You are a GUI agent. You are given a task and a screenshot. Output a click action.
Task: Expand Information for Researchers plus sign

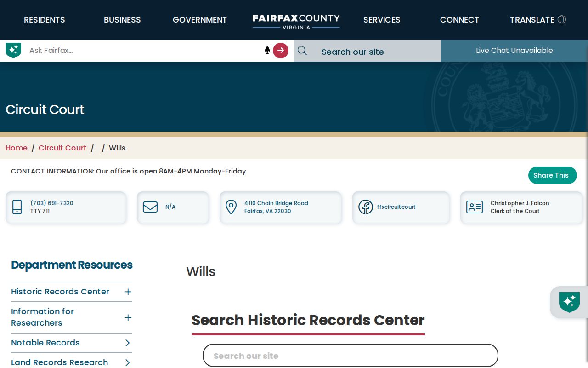[x=128, y=317]
